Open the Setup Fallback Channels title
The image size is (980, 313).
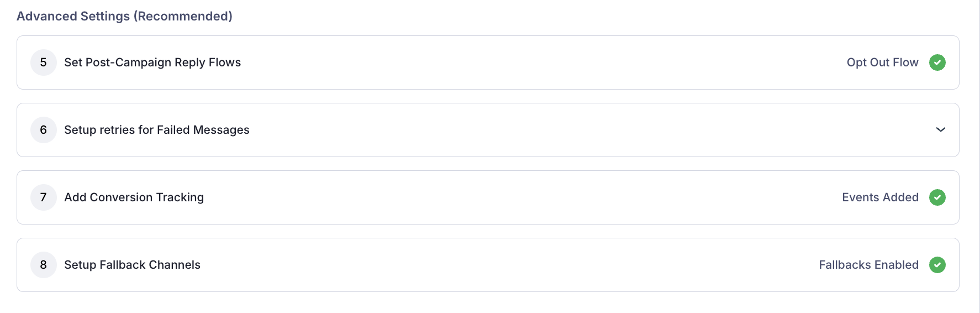pyautogui.click(x=132, y=265)
